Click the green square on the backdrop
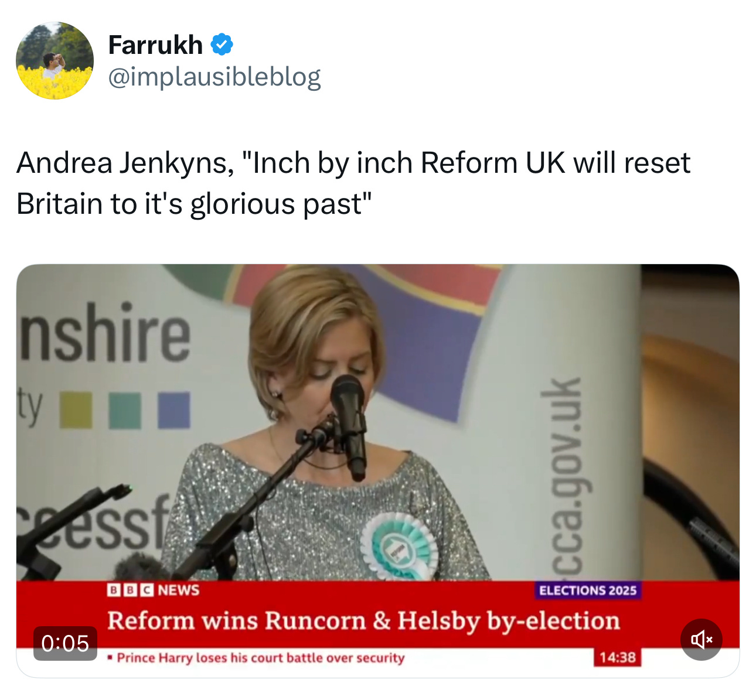756x700 pixels. [x=125, y=411]
